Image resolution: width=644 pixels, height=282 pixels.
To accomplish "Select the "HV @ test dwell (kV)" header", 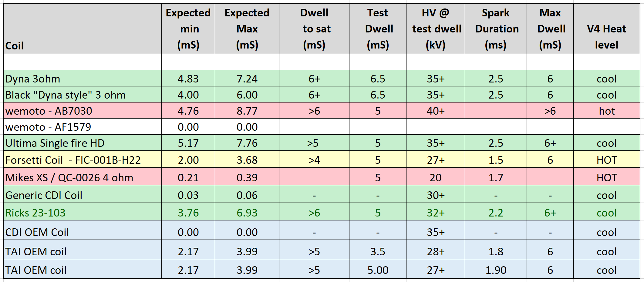I will pos(435,29).
